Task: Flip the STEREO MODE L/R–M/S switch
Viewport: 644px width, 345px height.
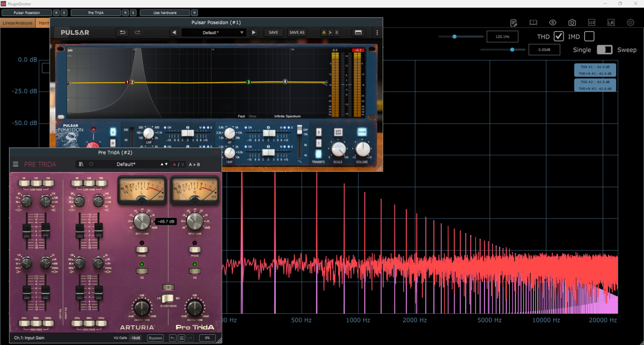Action: pos(168,298)
